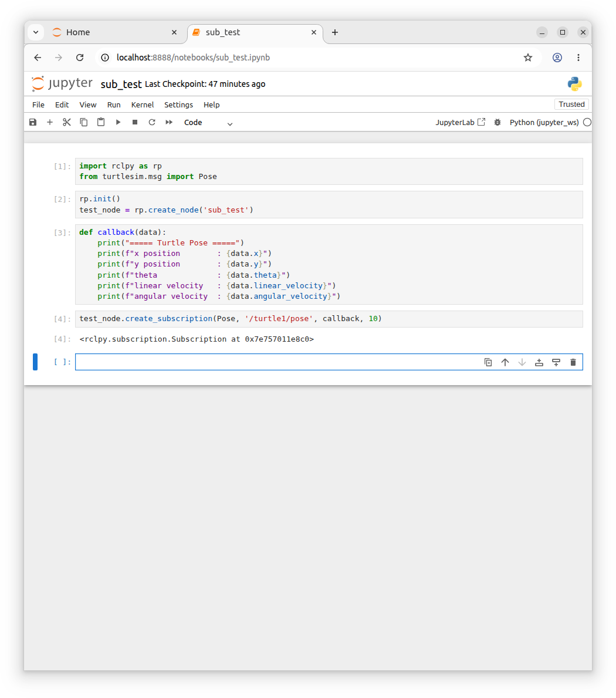Copy the selected cell from the toolbar
The image size is (616, 698).
click(x=84, y=122)
